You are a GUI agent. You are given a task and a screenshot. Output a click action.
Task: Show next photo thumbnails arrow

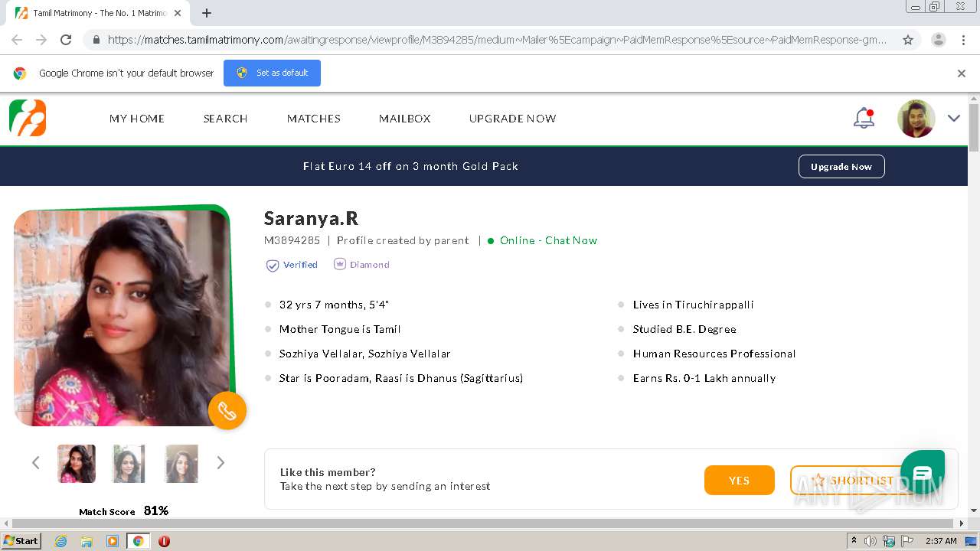pos(220,462)
